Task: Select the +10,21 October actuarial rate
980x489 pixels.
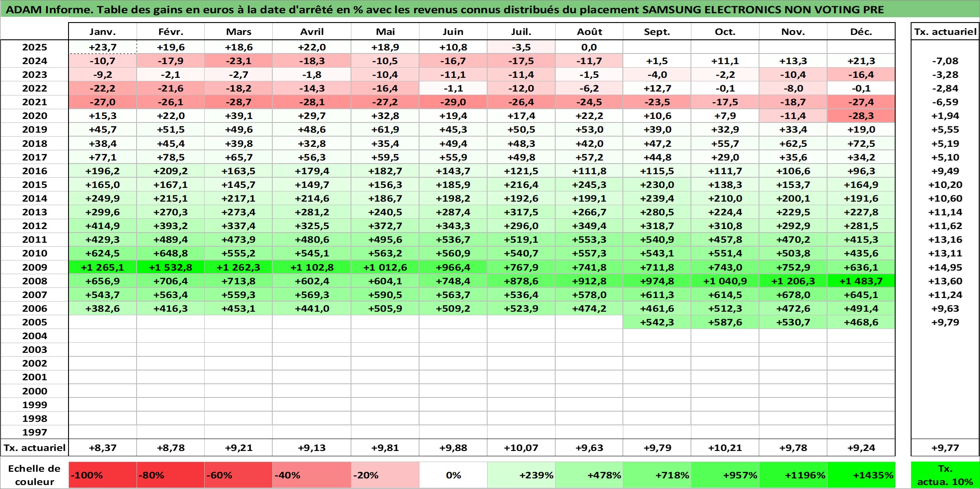Action: tap(725, 448)
